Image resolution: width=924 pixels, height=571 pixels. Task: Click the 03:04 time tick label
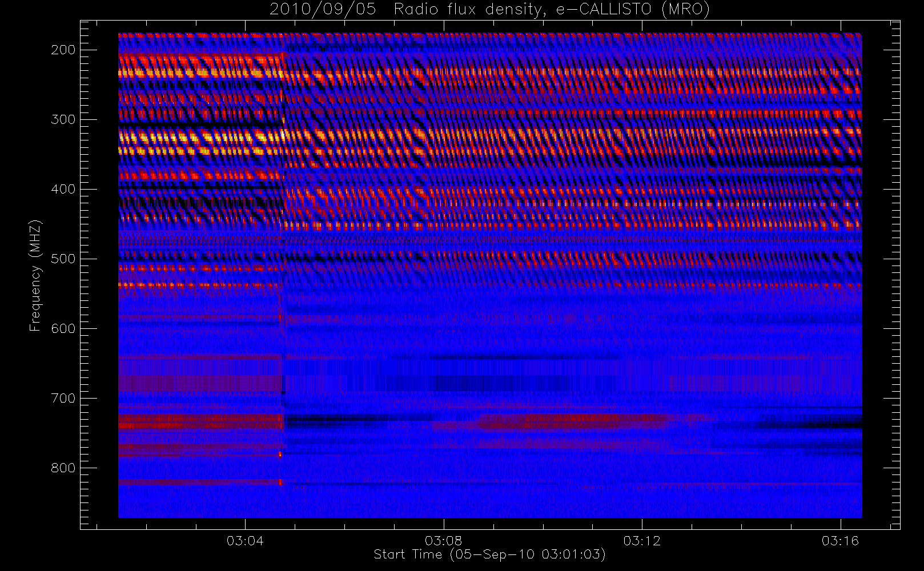245,541
